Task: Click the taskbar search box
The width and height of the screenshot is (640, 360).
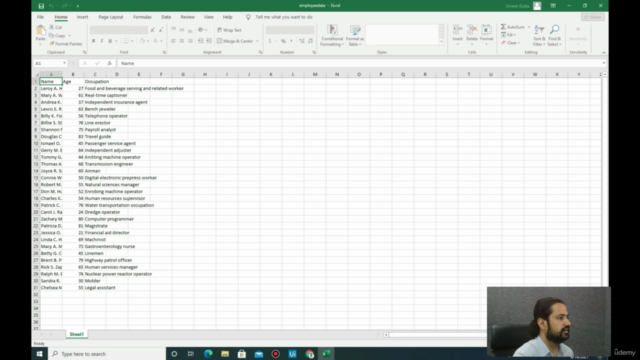Action: click(x=107, y=354)
